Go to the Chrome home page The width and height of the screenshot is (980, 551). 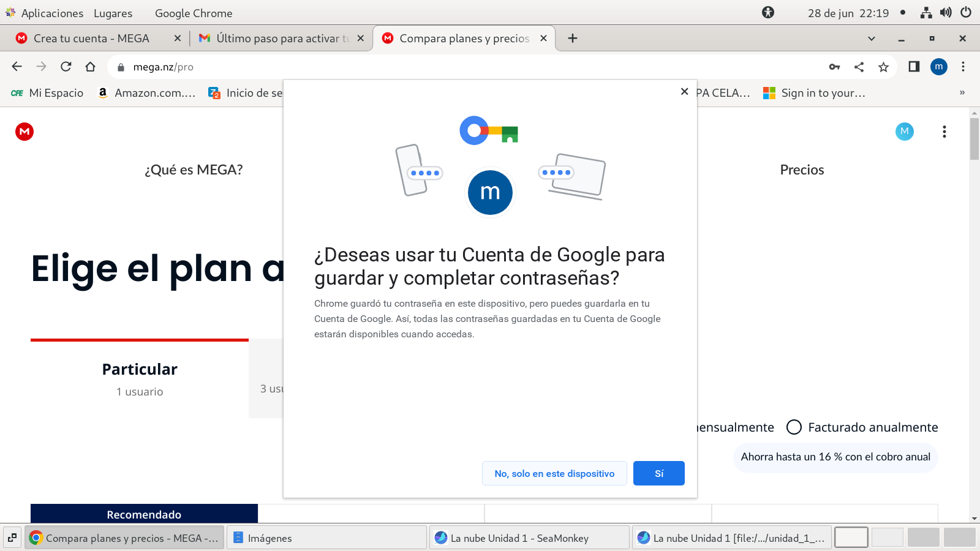[x=91, y=67]
